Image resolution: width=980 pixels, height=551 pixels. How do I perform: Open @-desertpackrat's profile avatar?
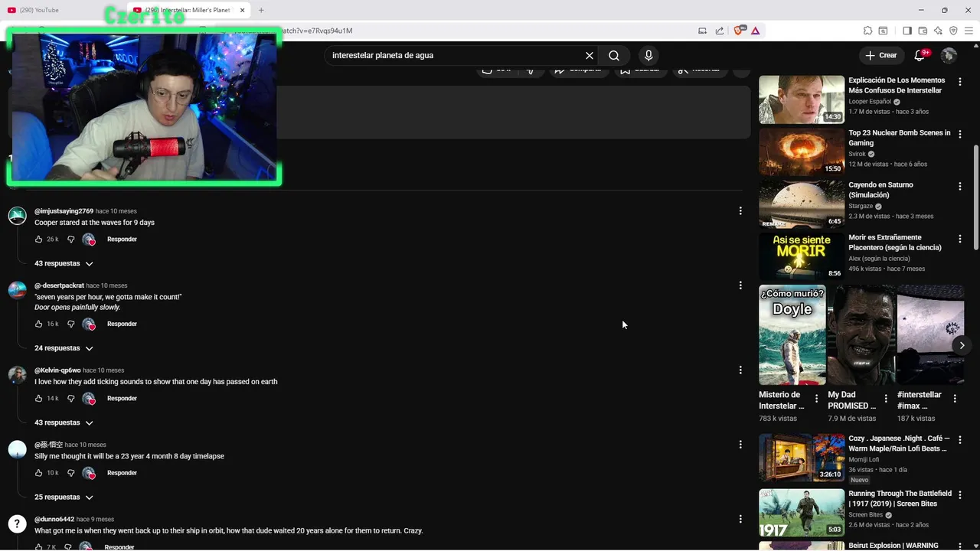[x=17, y=290]
